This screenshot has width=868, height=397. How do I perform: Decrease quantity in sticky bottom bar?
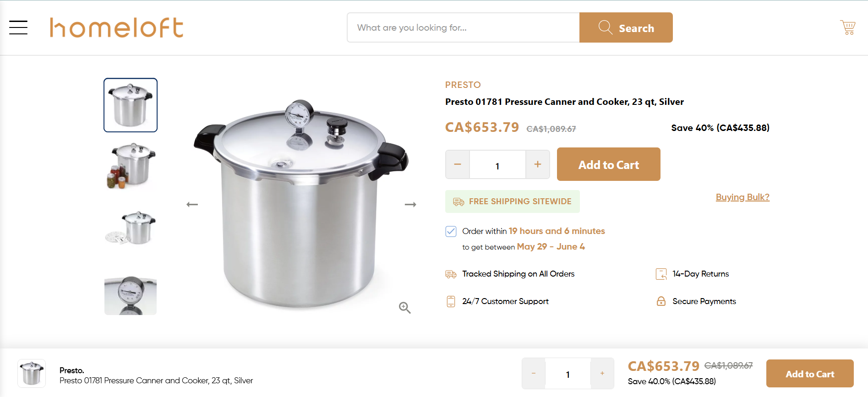coord(534,374)
